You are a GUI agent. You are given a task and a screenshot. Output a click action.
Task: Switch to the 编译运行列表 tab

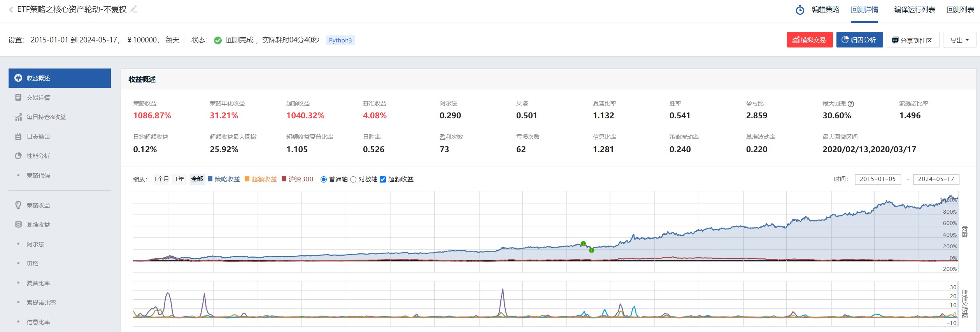tap(914, 10)
